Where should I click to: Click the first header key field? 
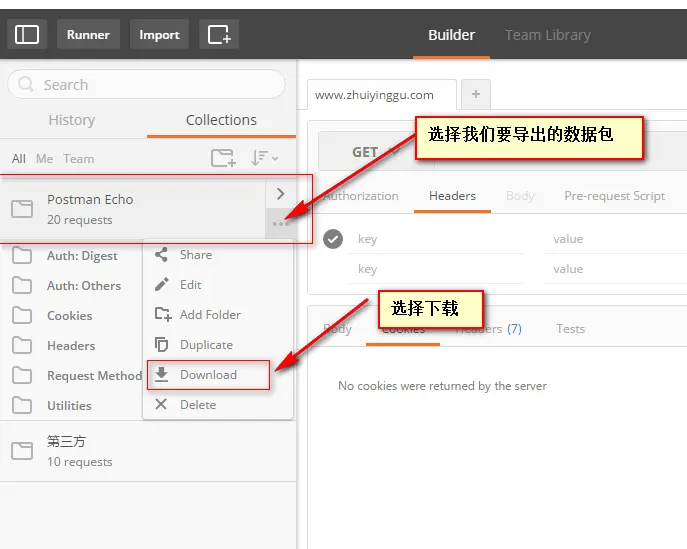[x=436, y=239]
